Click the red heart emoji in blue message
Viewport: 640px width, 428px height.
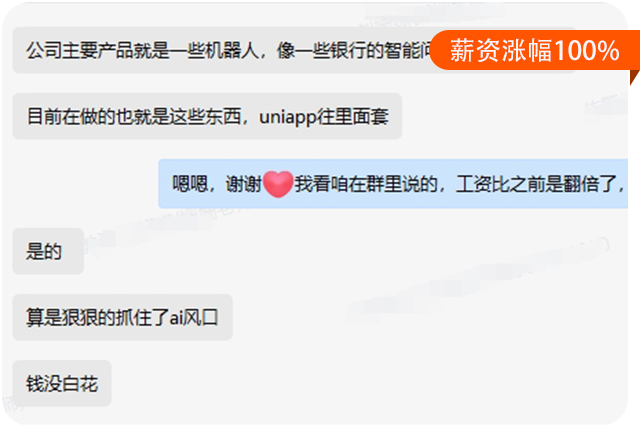(x=278, y=184)
